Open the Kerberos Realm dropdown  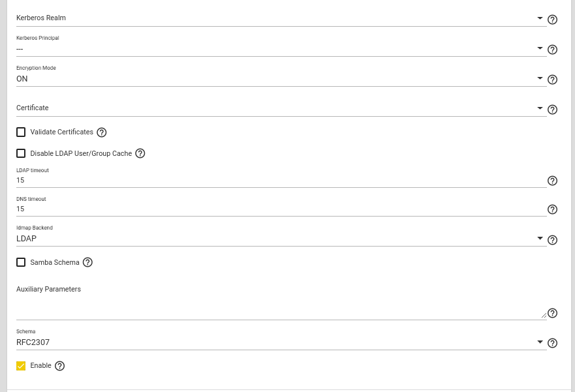click(281, 18)
